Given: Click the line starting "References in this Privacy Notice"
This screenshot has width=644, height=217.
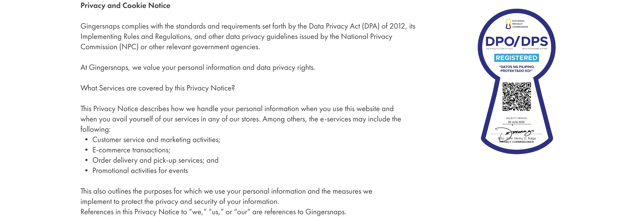Looking at the screenshot, I should [x=213, y=212].
